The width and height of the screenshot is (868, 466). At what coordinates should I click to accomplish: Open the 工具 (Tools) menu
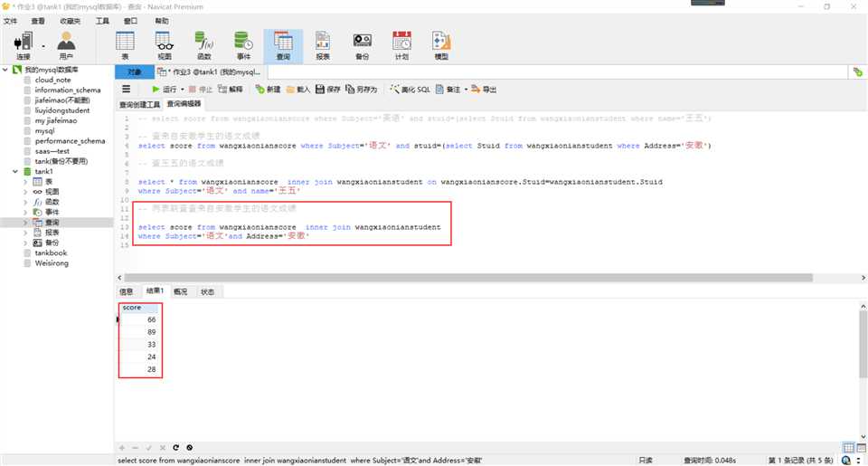102,21
